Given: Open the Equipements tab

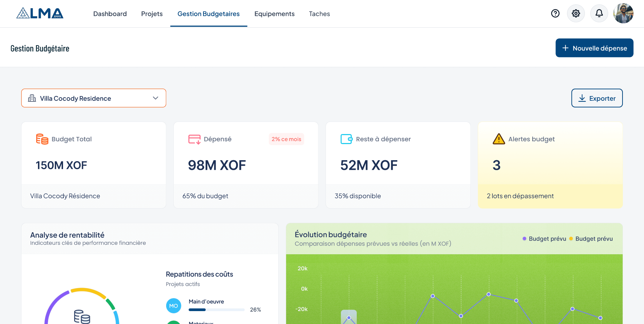Looking at the screenshot, I should [274, 14].
